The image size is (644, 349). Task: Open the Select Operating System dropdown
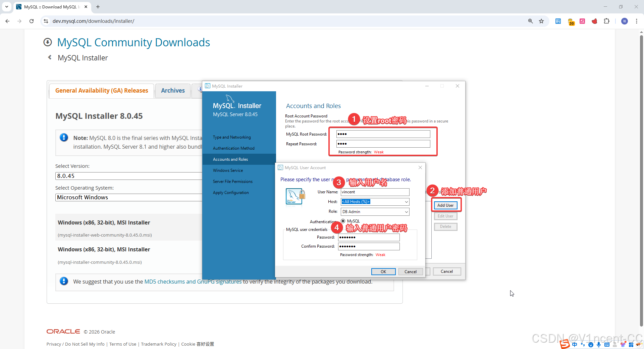129,197
